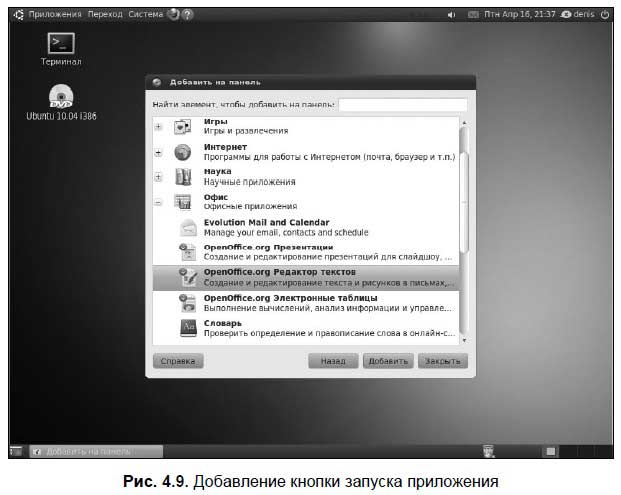Click the Добавить button
Image resolution: width=621 pixels, height=495 pixels.
[386, 361]
